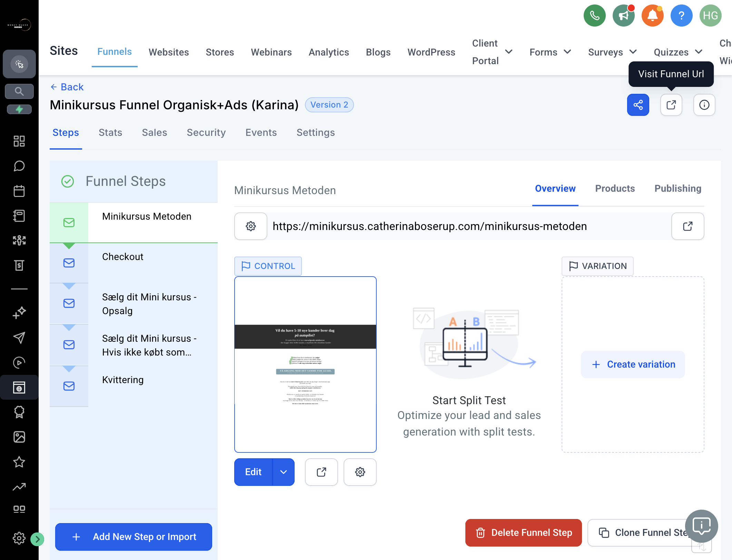The height and width of the screenshot is (560, 732).
Task: Click the Delete Funnel Step button
Action: (523, 533)
